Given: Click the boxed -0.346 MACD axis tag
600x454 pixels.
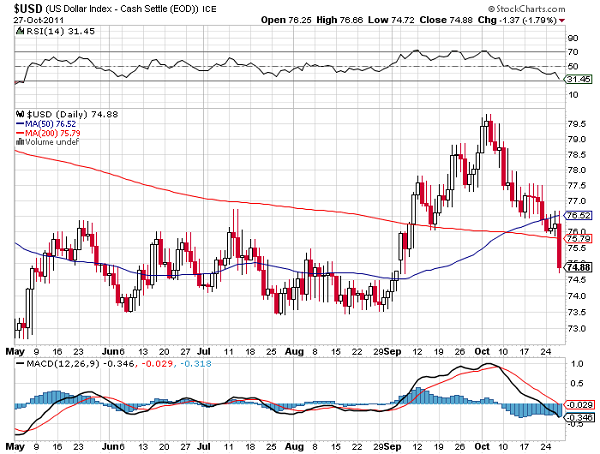Looking at the screenshot, I should (579, 417).
